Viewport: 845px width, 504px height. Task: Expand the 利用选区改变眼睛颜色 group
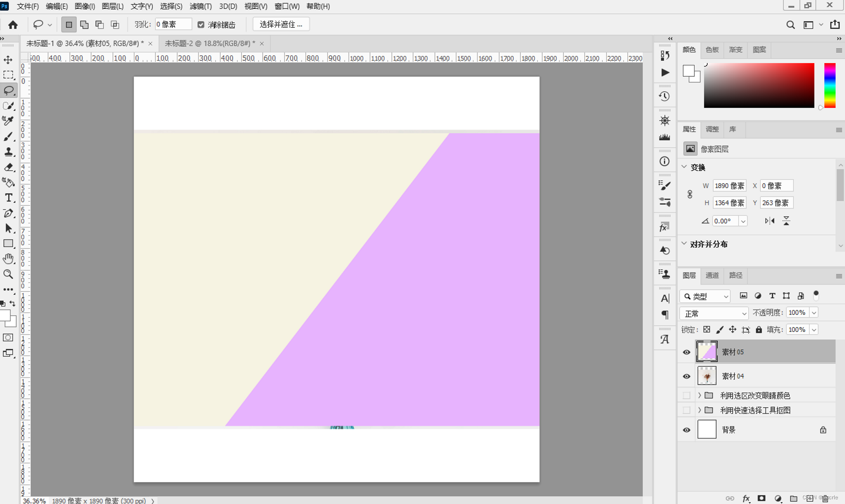pos(700,396)
